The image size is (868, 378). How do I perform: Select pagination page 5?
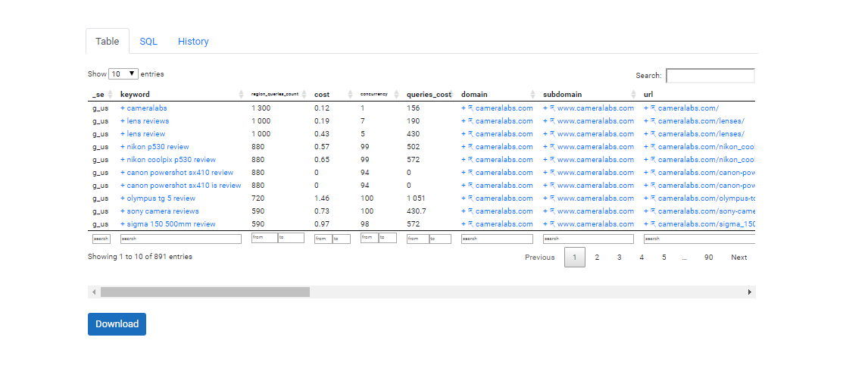coord(663,258)
